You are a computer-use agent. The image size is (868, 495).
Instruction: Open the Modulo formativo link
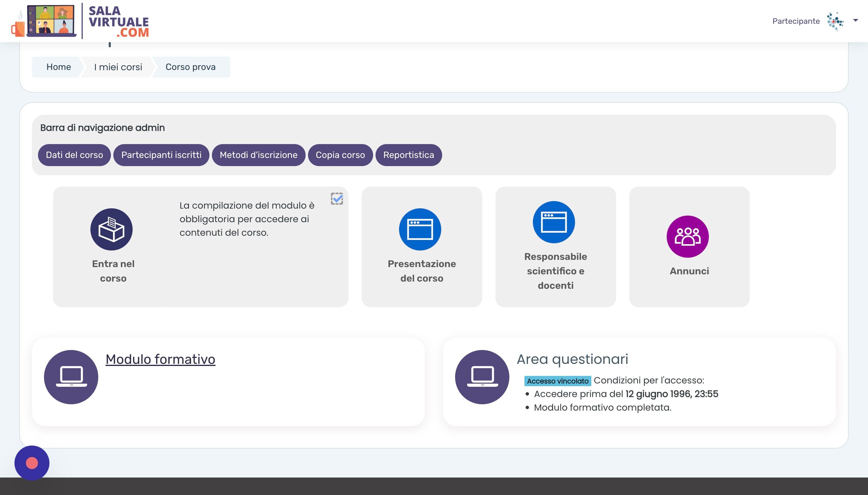point(160,359)
